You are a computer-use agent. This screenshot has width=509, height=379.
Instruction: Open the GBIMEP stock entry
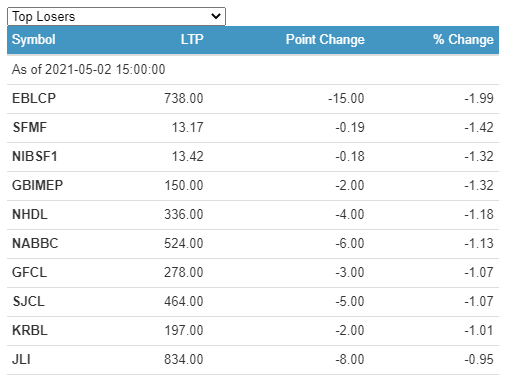[37, 186]
